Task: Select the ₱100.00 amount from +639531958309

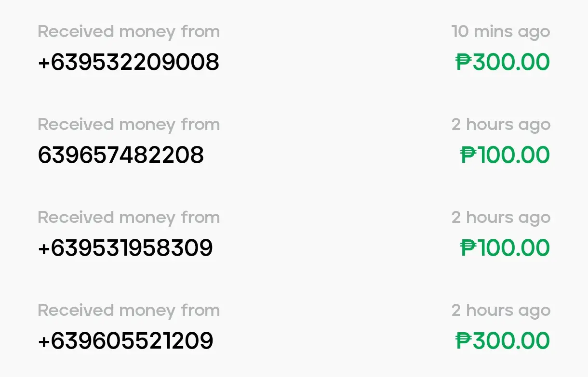Action: (505, 248)
